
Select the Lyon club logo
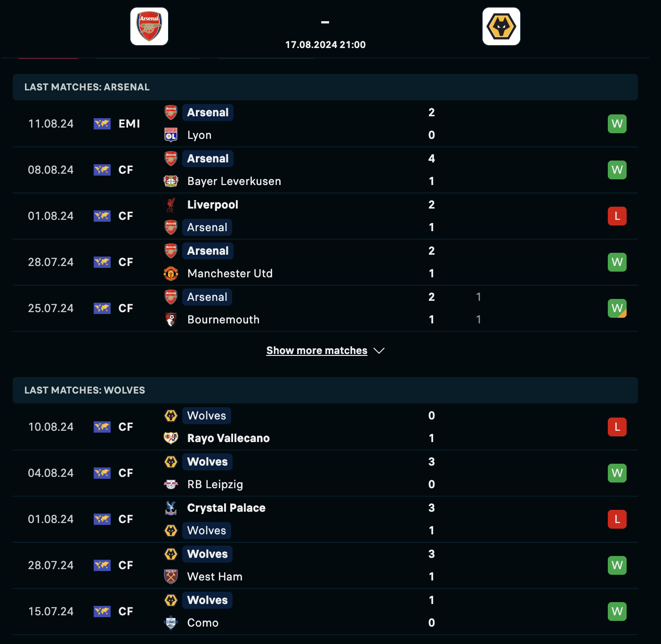[170, 135]
